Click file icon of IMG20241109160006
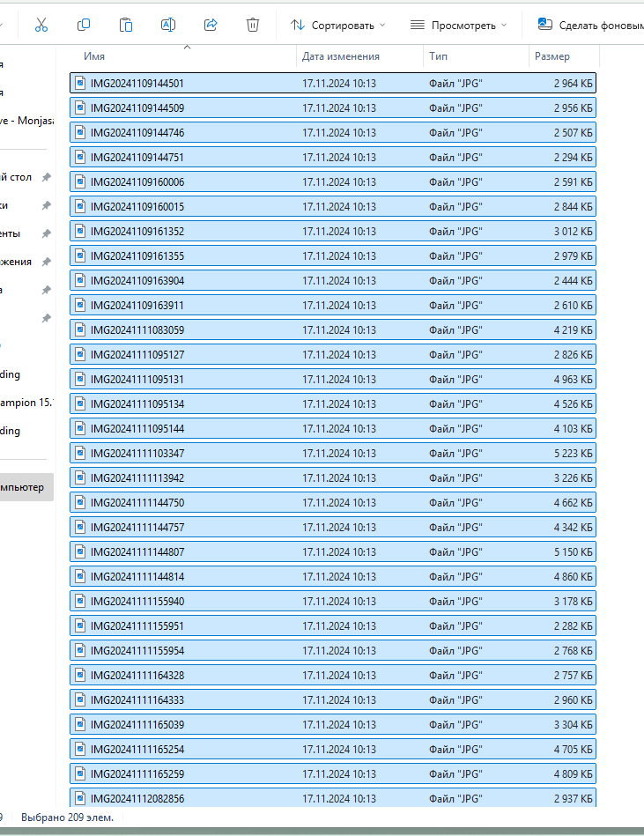 (80, 181)
